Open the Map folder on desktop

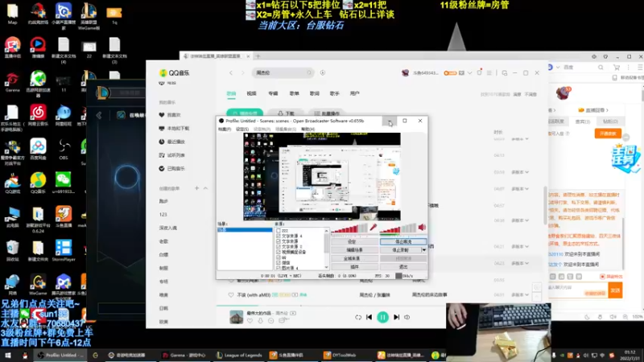(12, 14)
